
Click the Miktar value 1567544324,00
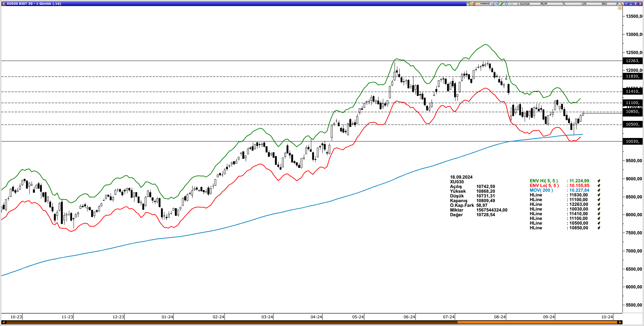pos(492,210)
